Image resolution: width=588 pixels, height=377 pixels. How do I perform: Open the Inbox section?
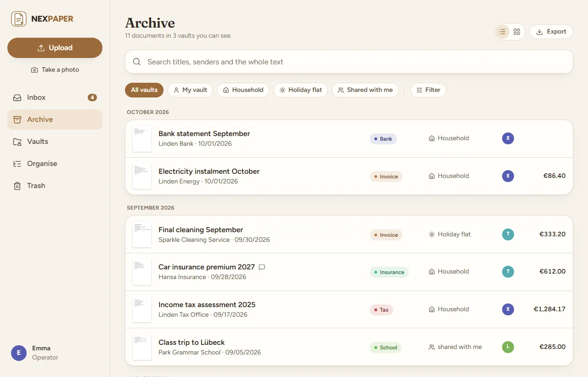click(x=55, y=97)
